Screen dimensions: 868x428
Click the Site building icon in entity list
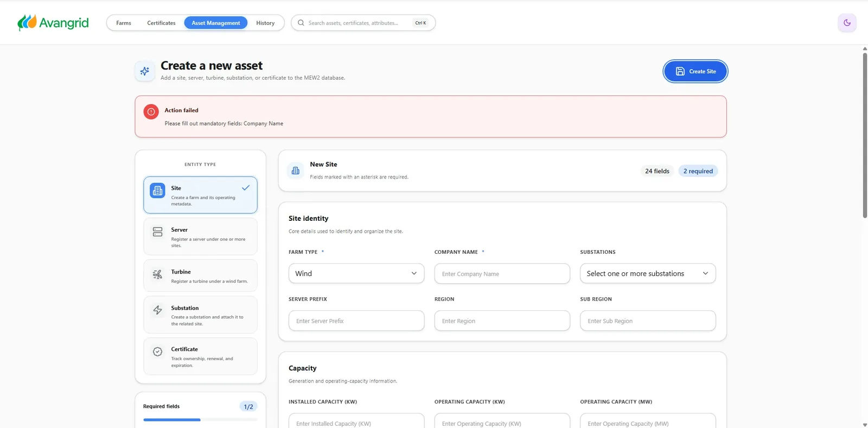pyautogui.click(x=157, y=190)
